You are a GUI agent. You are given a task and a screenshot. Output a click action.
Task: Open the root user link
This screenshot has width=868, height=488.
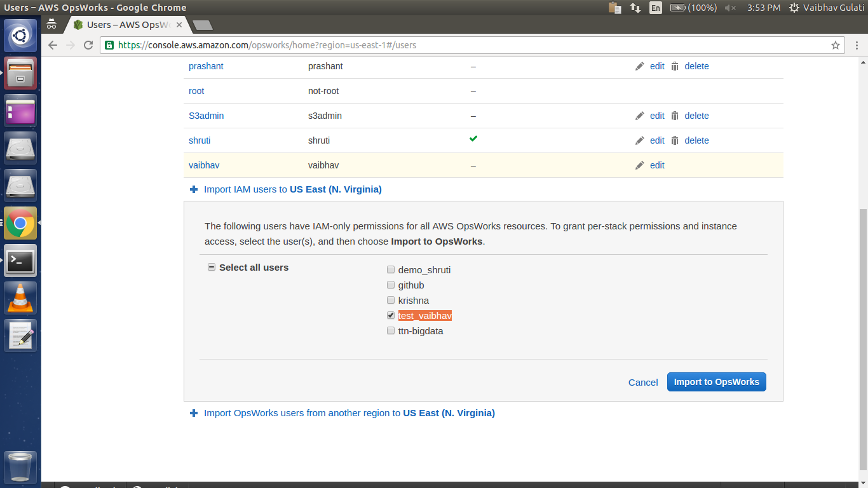click(196, 91)
